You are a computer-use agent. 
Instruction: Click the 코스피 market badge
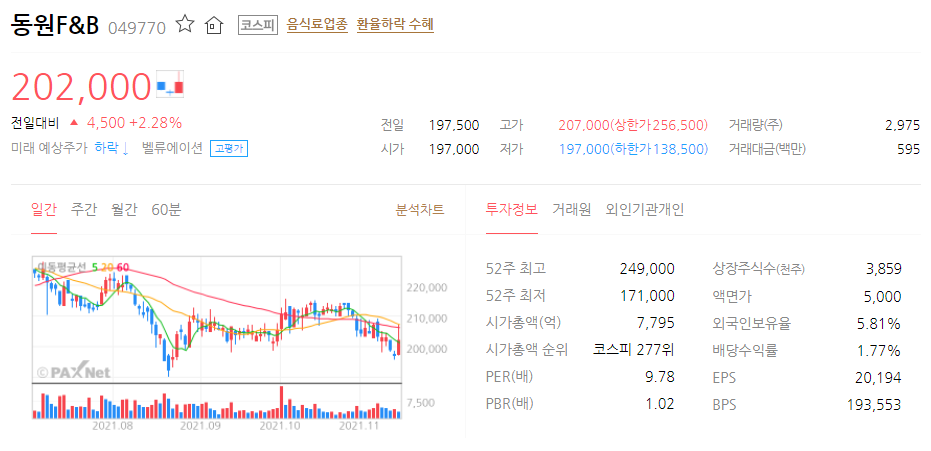click(258, 25)
